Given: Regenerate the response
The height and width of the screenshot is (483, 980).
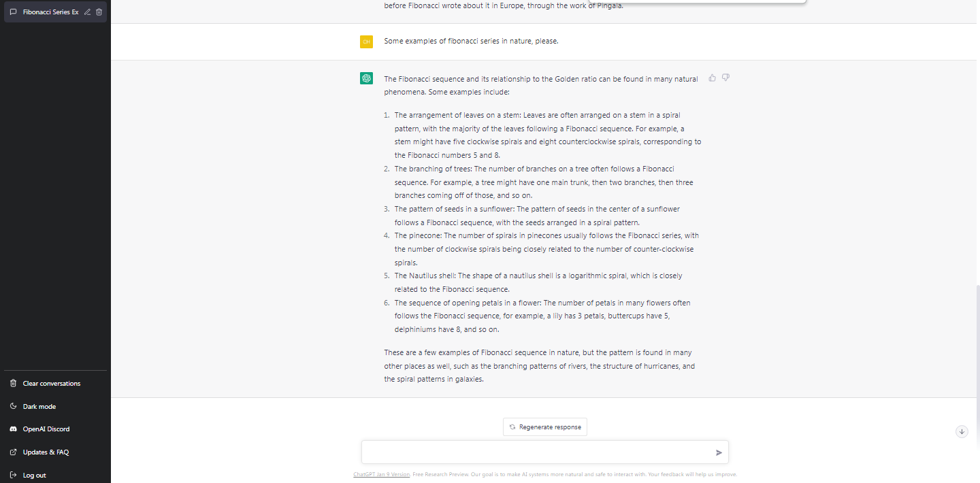Looking at the screenshot, I should coord(544,427).
